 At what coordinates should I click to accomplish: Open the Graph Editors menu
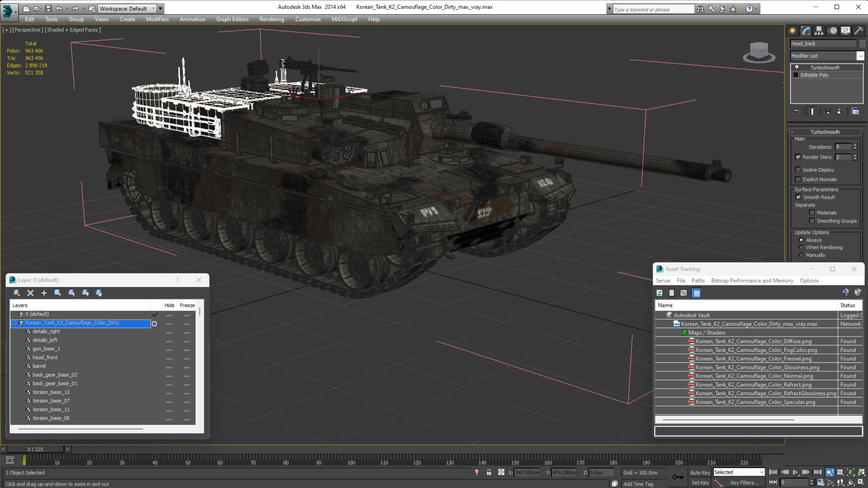[232, 19]
